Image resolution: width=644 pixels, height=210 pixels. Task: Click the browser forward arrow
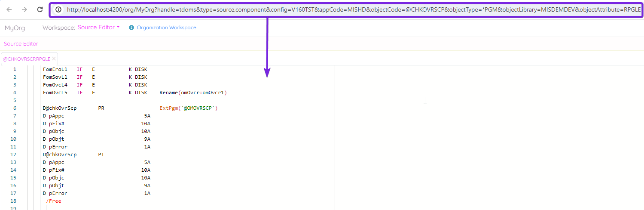click(24, 9)
